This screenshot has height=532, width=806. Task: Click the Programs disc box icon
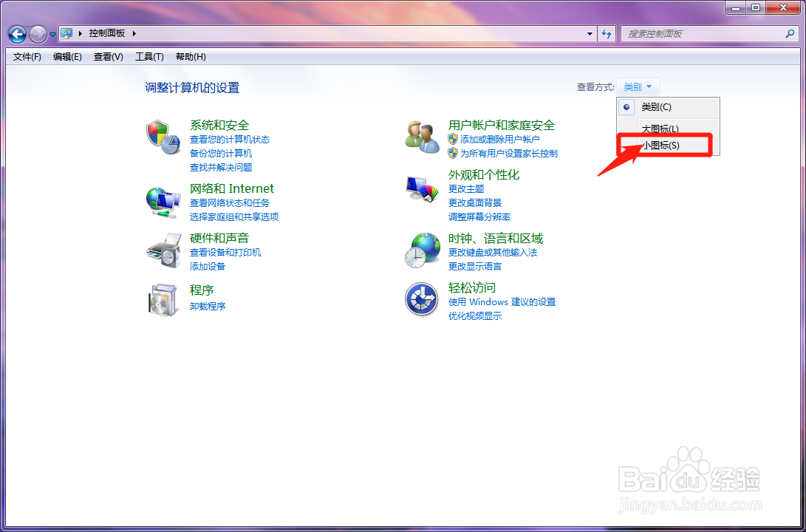163,299
